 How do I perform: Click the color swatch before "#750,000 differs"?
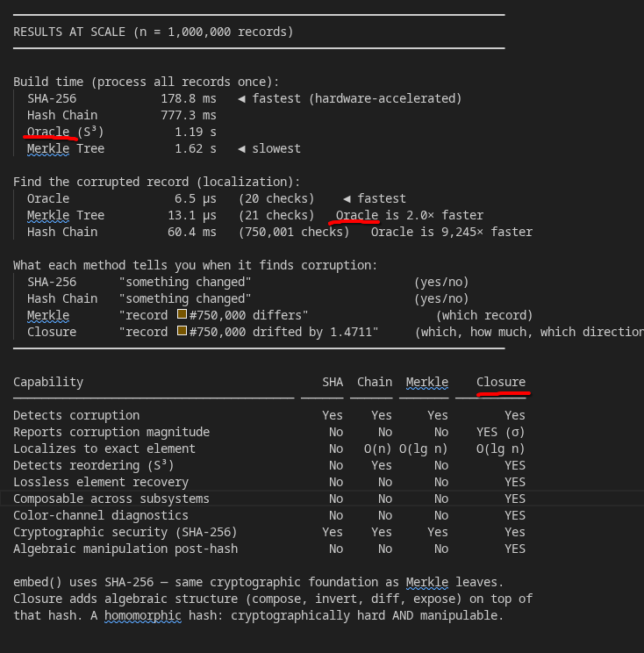point(182,314)
